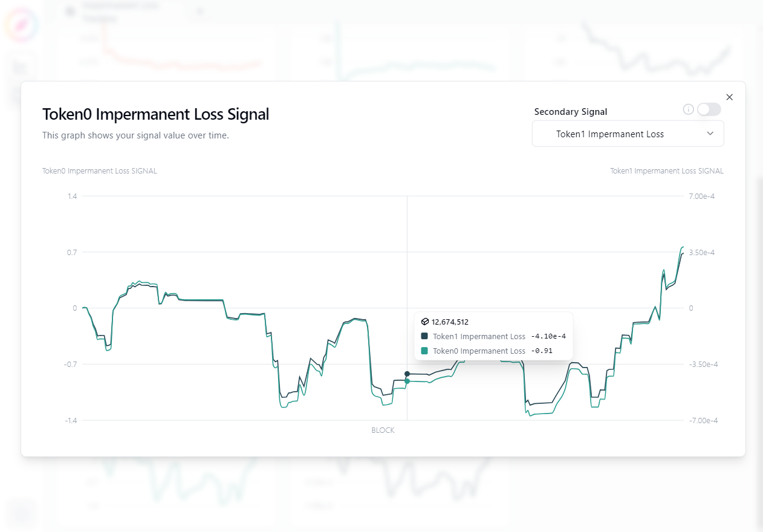Close the Token0 Impermanent Loss Signal dialog
The height and width of the screenshot is (532, 763).
(729, 97)
